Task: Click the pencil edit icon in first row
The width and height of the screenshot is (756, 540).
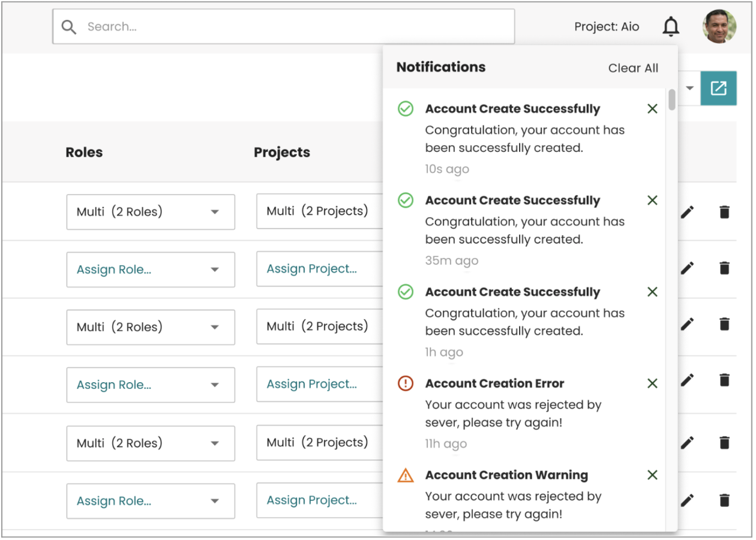Action: [687, 212]
